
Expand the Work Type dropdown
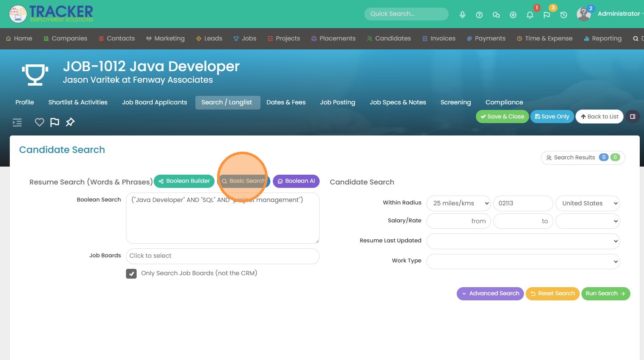pos(523,262)
